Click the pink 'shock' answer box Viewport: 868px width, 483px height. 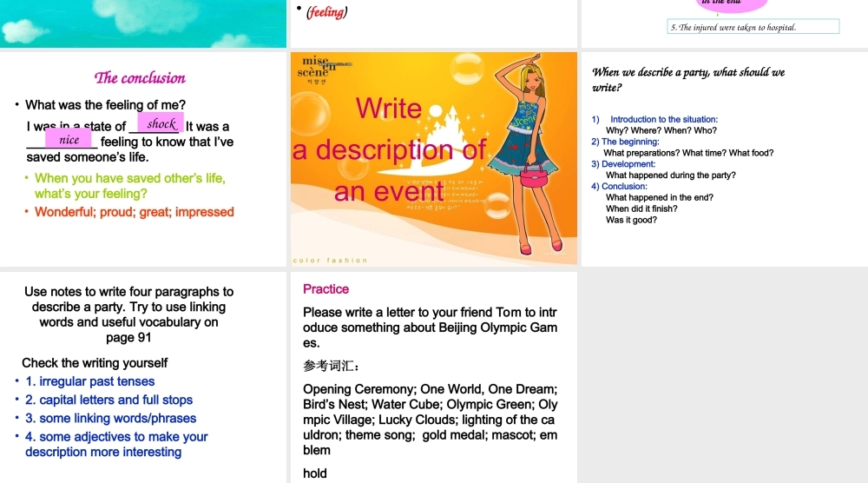click(161, 123)
